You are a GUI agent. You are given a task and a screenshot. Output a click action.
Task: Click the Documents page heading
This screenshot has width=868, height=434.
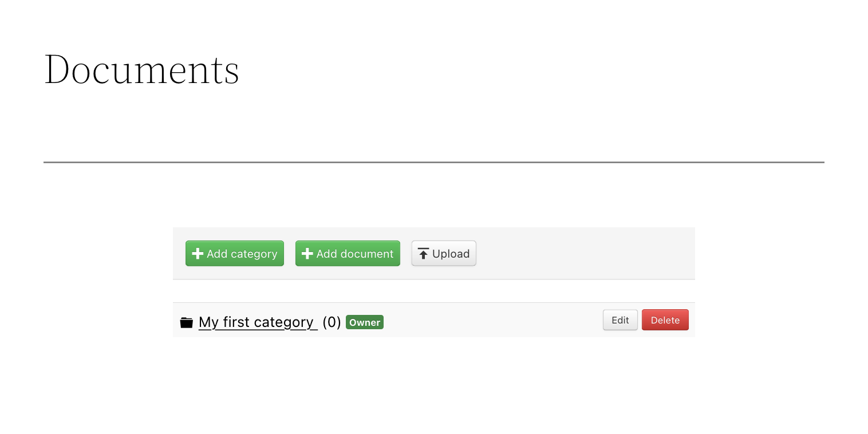tap(141, 69)
